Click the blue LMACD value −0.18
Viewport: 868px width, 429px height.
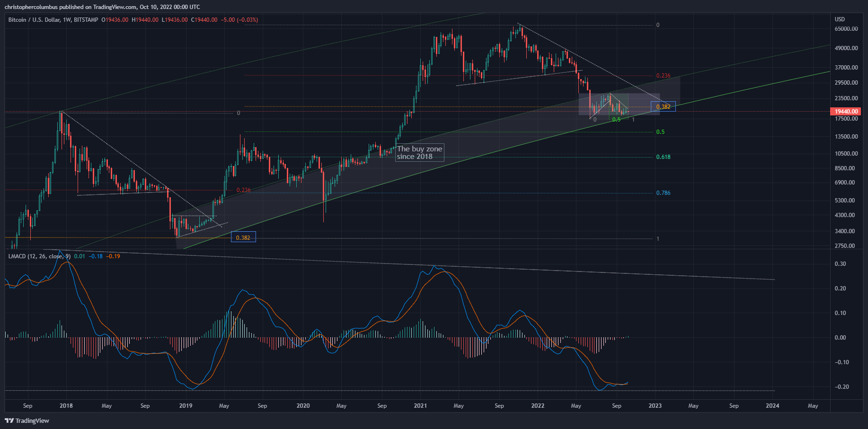(96, 256)
